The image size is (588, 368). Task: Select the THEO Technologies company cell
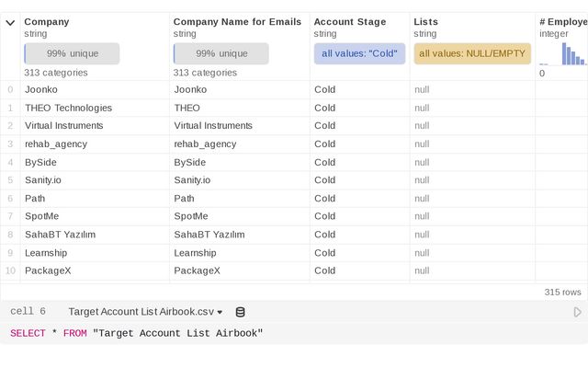click(68, 108)
